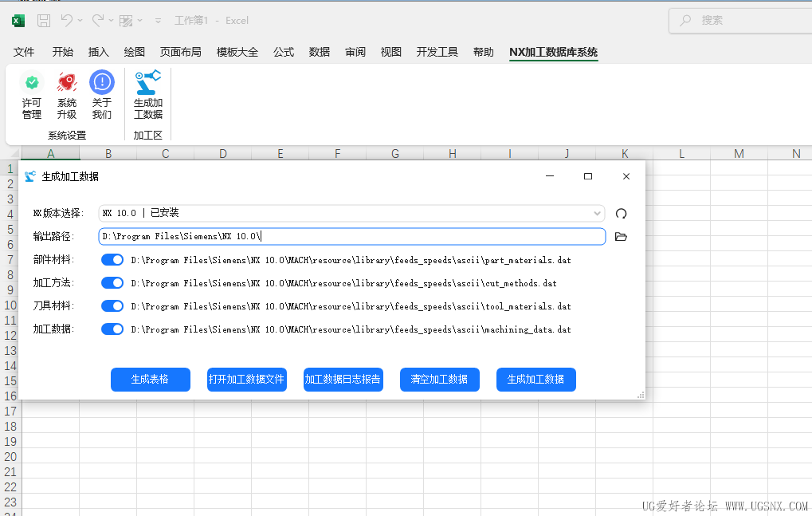
Task: Click the refresh icon beside NX version selector
Action: [622, 213]
